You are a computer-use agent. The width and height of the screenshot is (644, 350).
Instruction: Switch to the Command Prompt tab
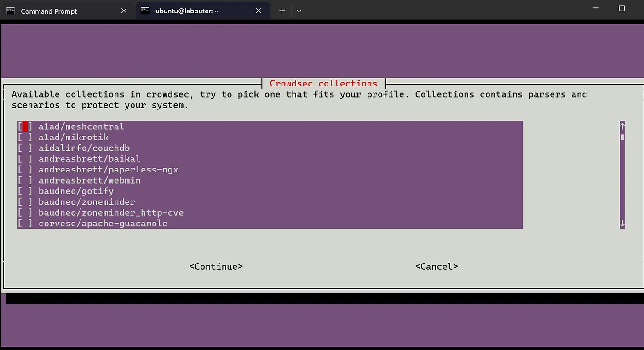point(68,11)
